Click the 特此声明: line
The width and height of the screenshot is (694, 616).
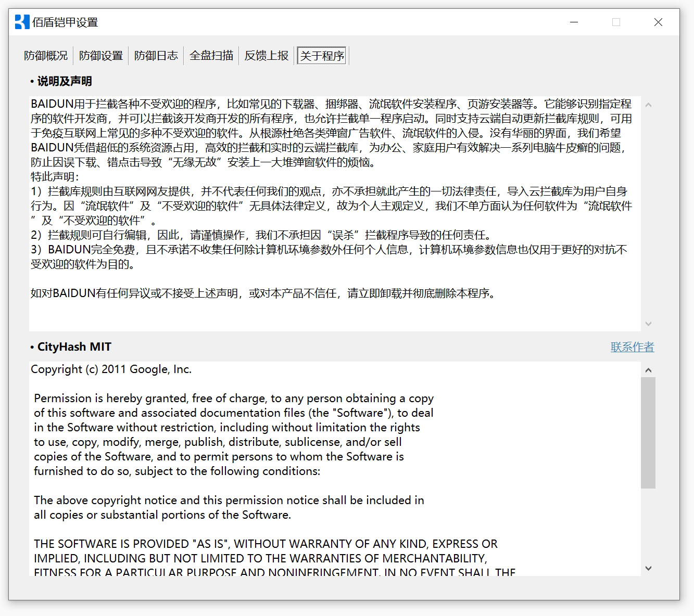(55, 177)
